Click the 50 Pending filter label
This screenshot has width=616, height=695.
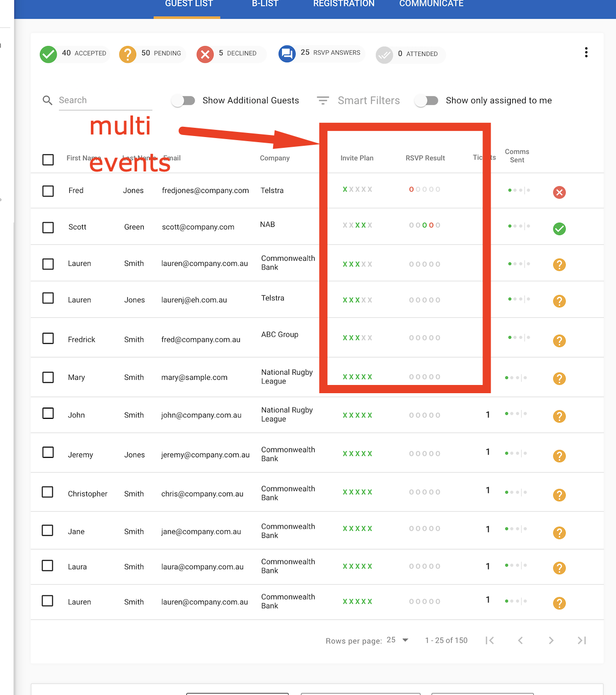161,53
